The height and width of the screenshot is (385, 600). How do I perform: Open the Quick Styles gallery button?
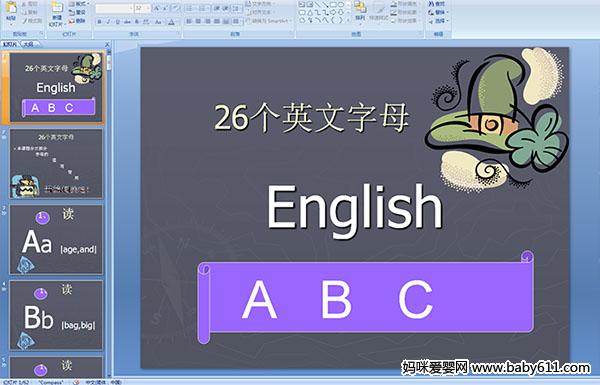pos(379,11)
